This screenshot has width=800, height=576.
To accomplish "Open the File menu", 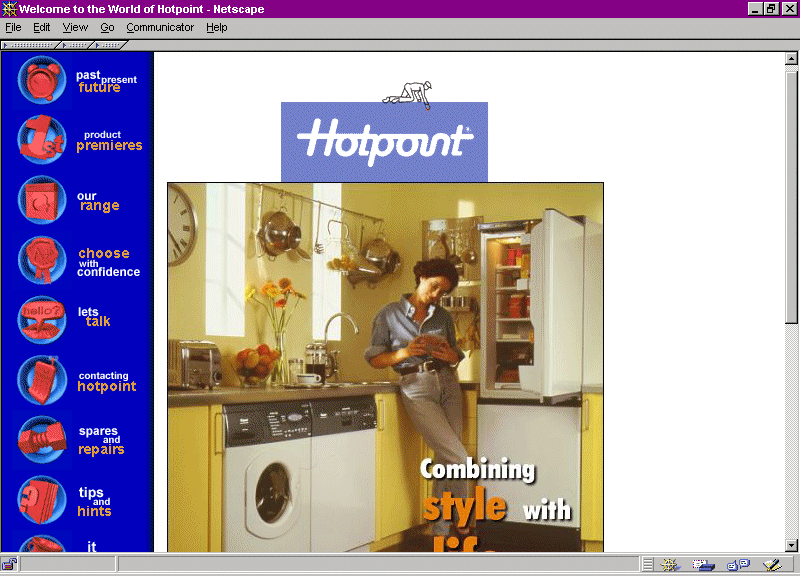I will click(13, 28).
